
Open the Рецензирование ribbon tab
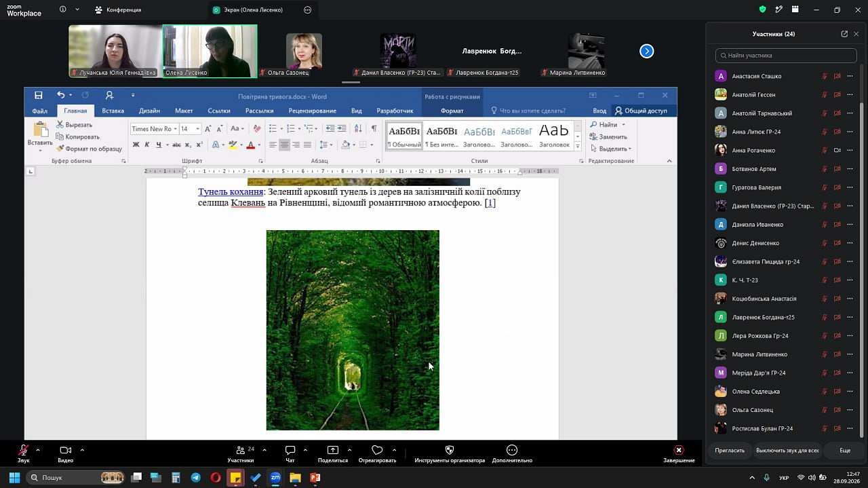pyautogui.click(x=312, y=111)
